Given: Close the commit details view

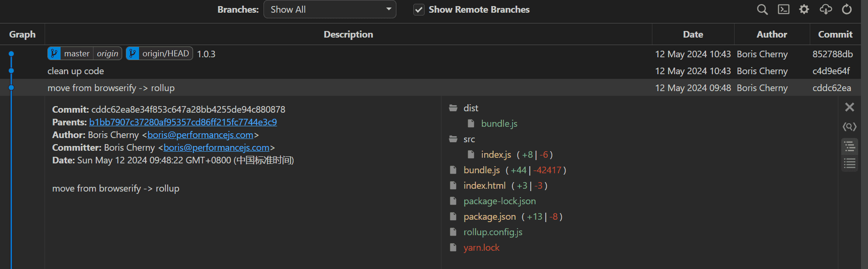Looking at the screenshot, I should tap(849, 107).
